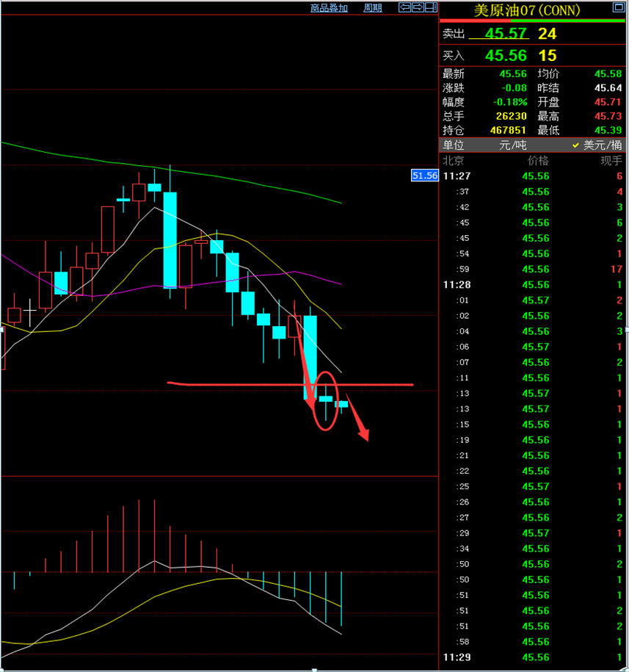629x672 pixels.
Task: Select the :34 tick row
Action: (532, 549)
